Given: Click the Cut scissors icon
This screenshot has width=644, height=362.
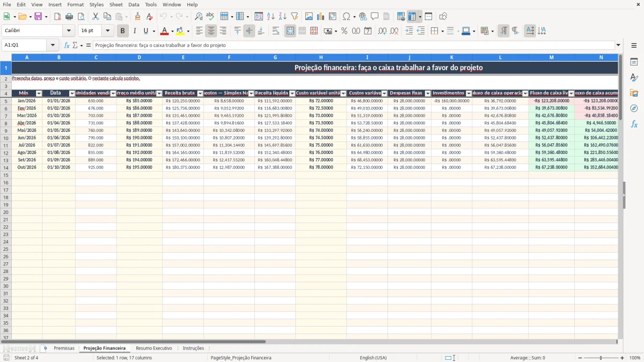Looking at the screenshot, I should tap(96, 17).
